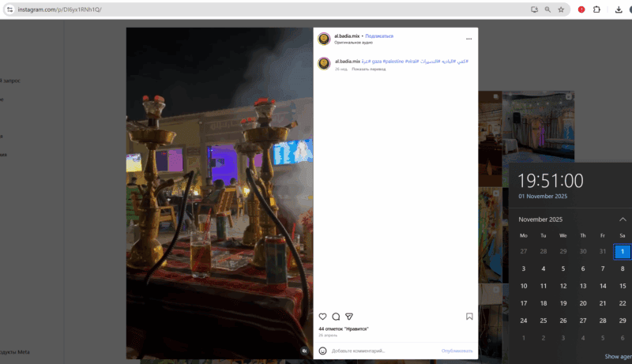Viewport: 632px width, 364px height.
Task: Click Показать перевод translation link
Action: point(369,69)
